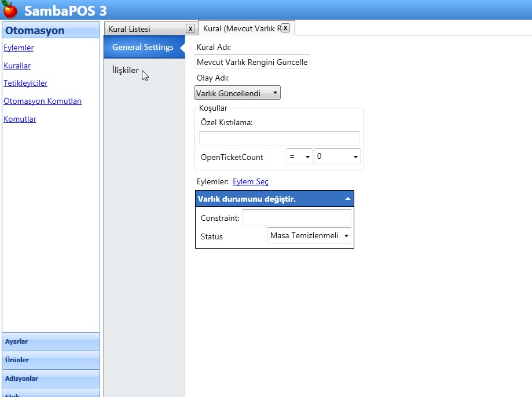Close the Kural (Mevcut Varlık) tab
The image size is (532, 397).
[285, 28]
